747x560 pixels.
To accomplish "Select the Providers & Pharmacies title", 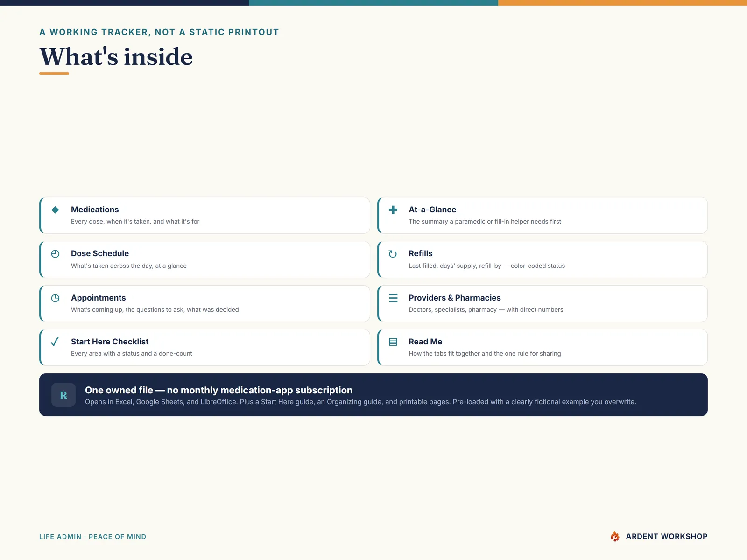I will point(455,298).
